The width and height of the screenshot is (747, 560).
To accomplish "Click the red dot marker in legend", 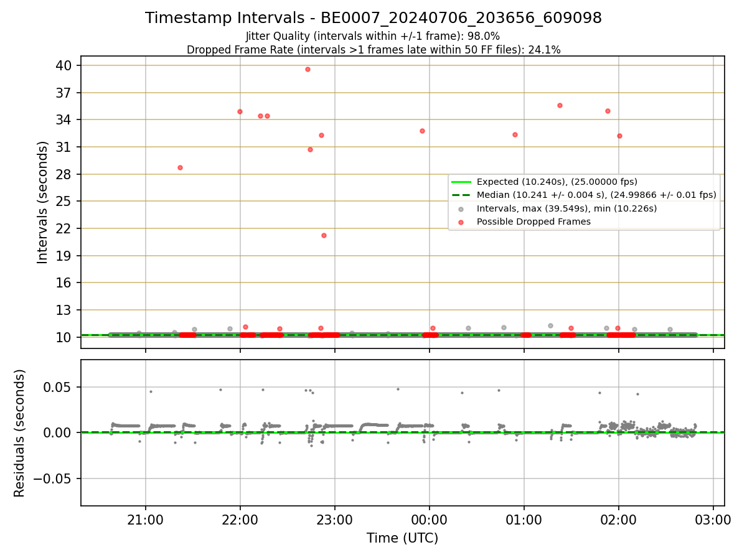I will coord(461,222).
